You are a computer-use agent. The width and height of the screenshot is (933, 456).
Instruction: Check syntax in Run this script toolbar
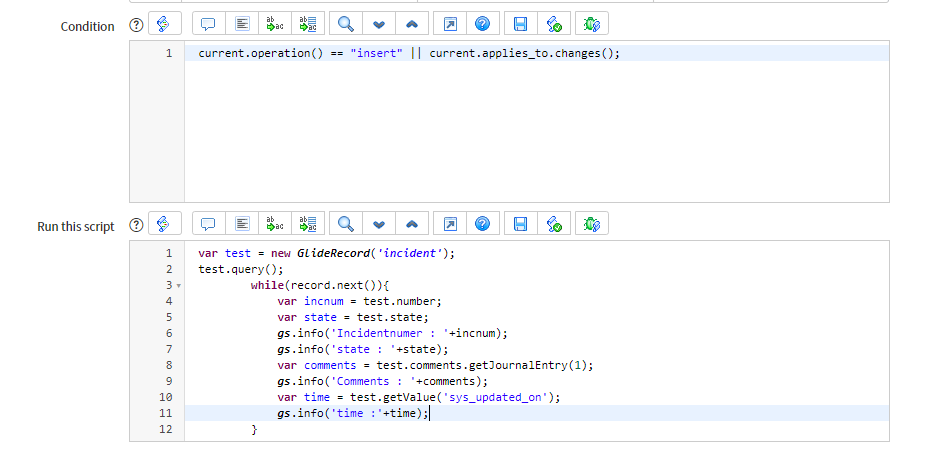pos(554,224)
